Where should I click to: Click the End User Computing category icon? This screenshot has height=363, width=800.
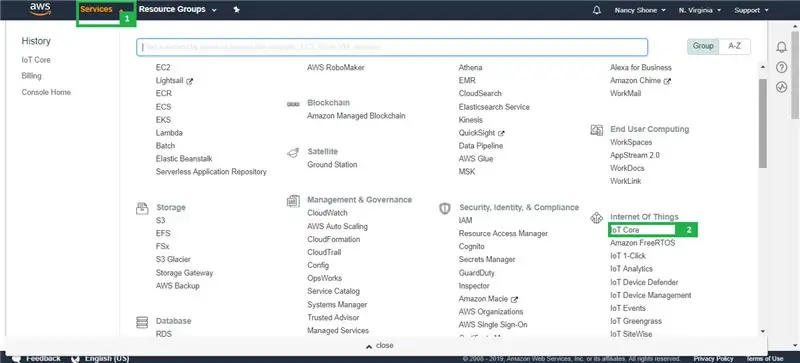point(596,130)
